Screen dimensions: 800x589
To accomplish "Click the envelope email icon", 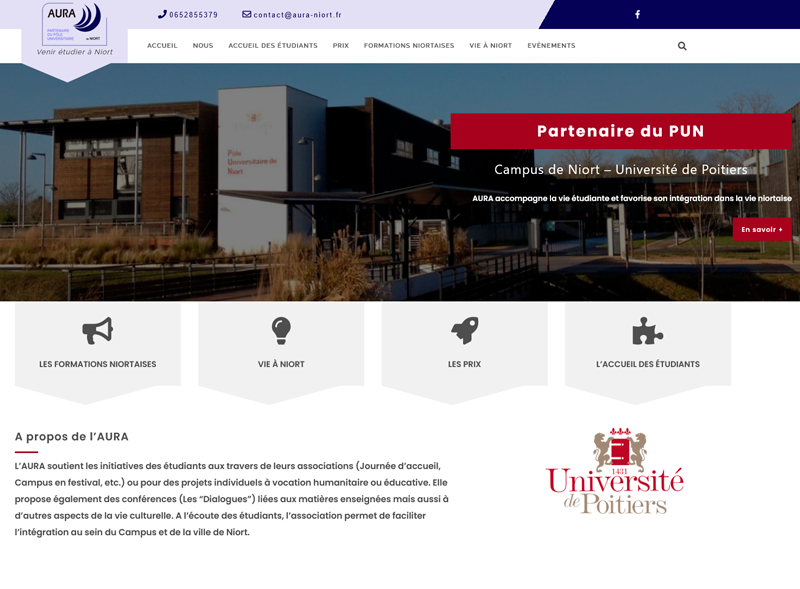I will 246,14.
